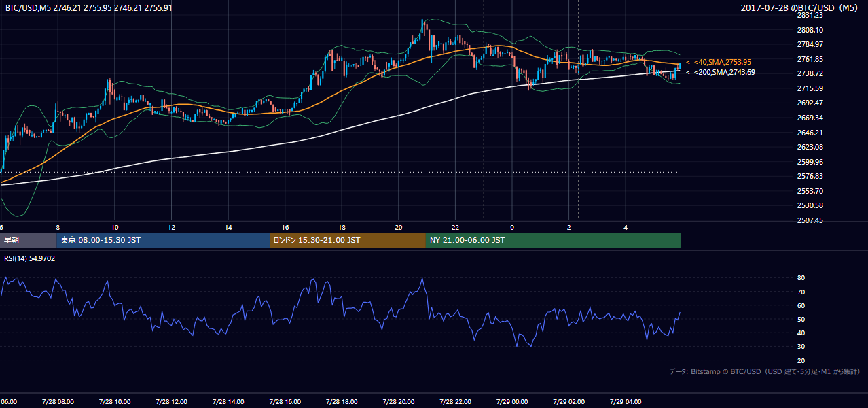Click hour label 18 under price chart
The width and height of the screenshot is (868, 408).
tap(342, 228)
